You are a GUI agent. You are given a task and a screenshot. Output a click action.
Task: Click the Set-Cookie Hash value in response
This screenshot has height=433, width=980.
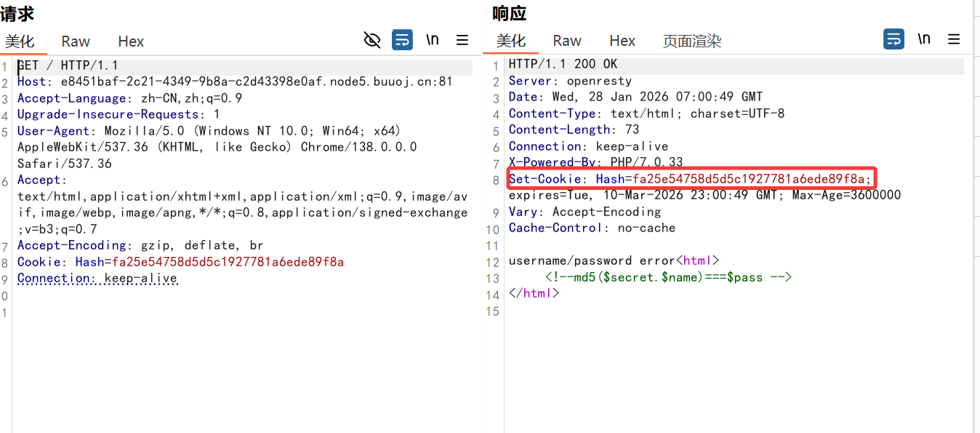(x=748, y=179)
